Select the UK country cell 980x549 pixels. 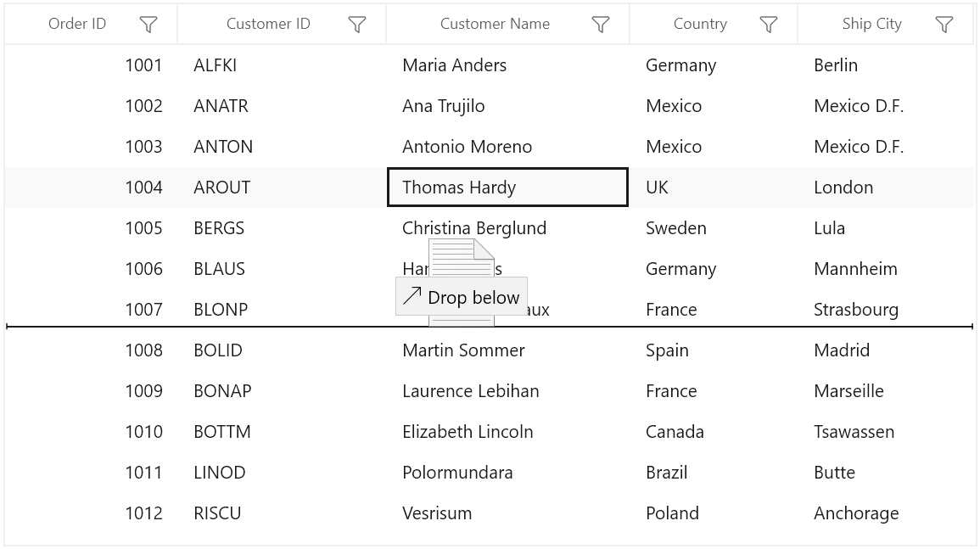click(714, 187)
